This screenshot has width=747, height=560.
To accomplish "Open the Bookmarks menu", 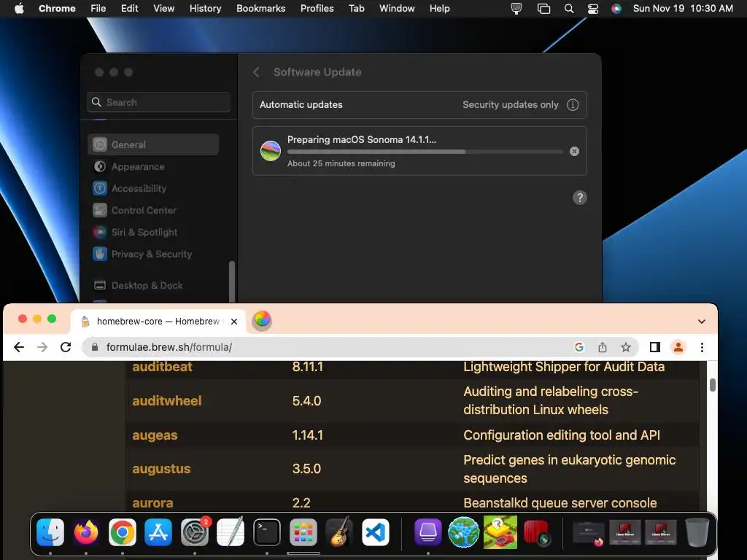I will tap(260, 9).
